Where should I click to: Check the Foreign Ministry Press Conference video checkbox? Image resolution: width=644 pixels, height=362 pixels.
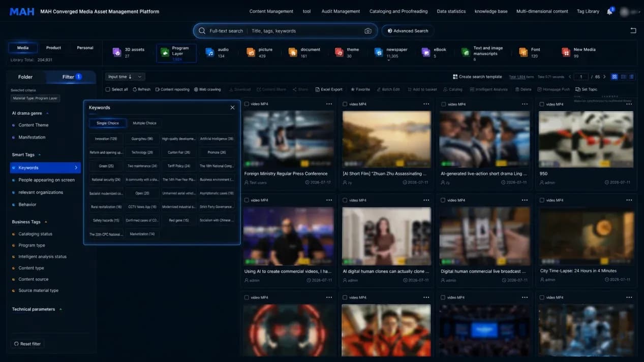tap(247, 104)
